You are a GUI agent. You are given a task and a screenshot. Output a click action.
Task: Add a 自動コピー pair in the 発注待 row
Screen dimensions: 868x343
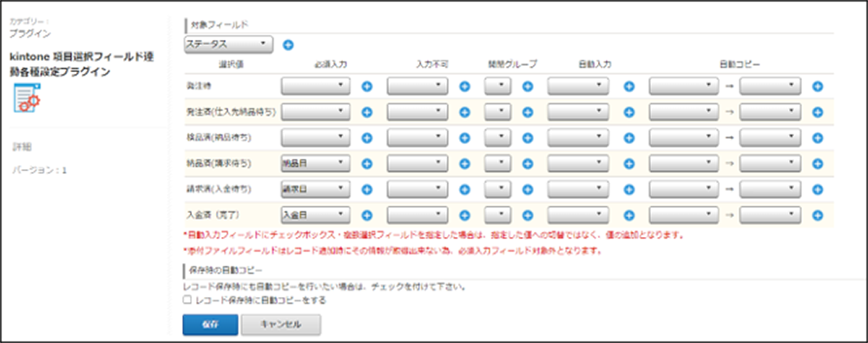click(x=818, y=87)
